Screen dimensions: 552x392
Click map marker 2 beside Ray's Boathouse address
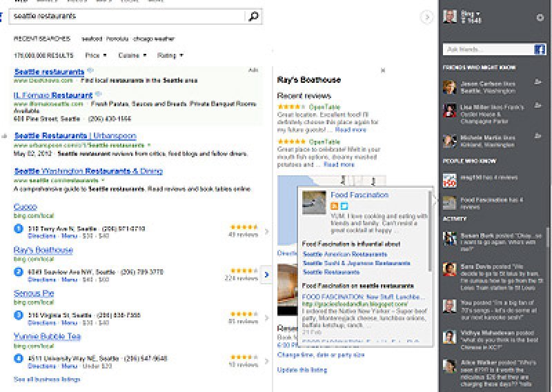(19, 272)
